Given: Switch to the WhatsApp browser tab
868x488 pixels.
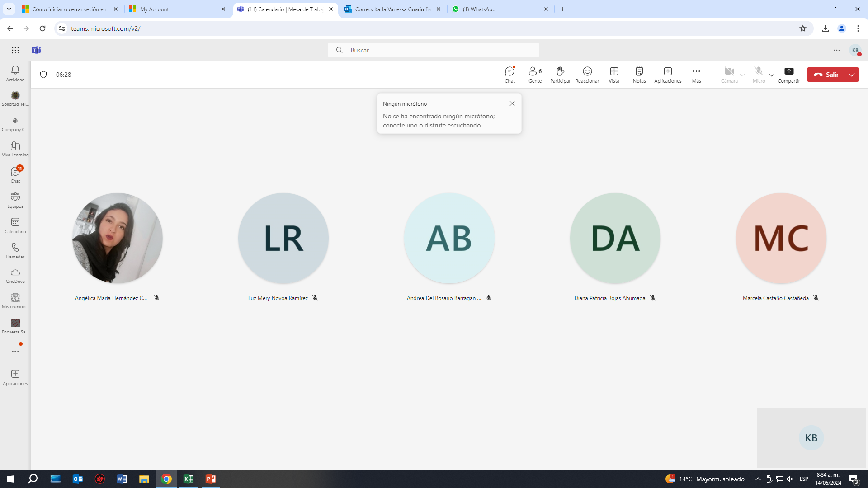Looking at the screenshot, I should 500,9.
